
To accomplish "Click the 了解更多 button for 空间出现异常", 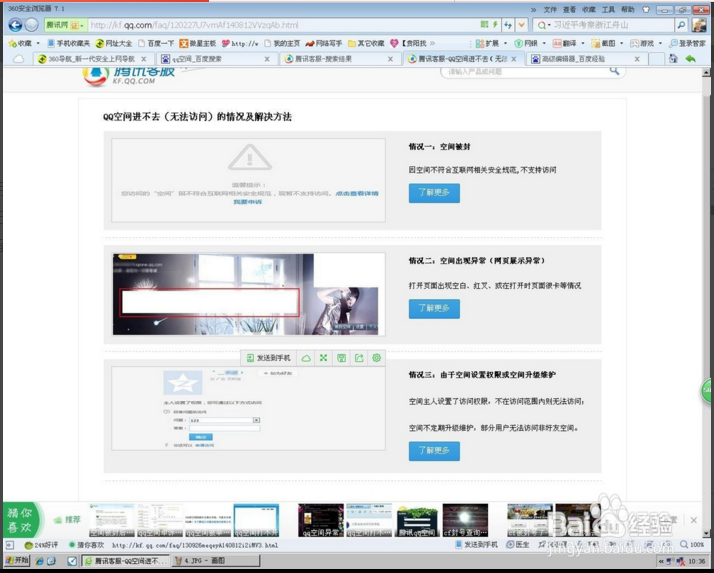I will pyautogui.click(x=434, y=308).
